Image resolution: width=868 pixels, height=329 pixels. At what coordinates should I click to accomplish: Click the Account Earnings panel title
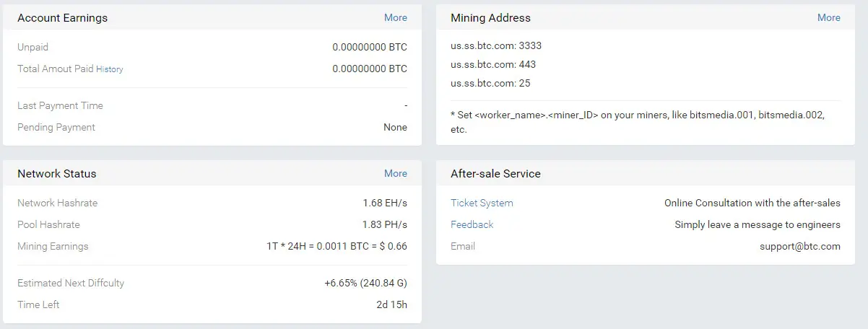point(62,18)
